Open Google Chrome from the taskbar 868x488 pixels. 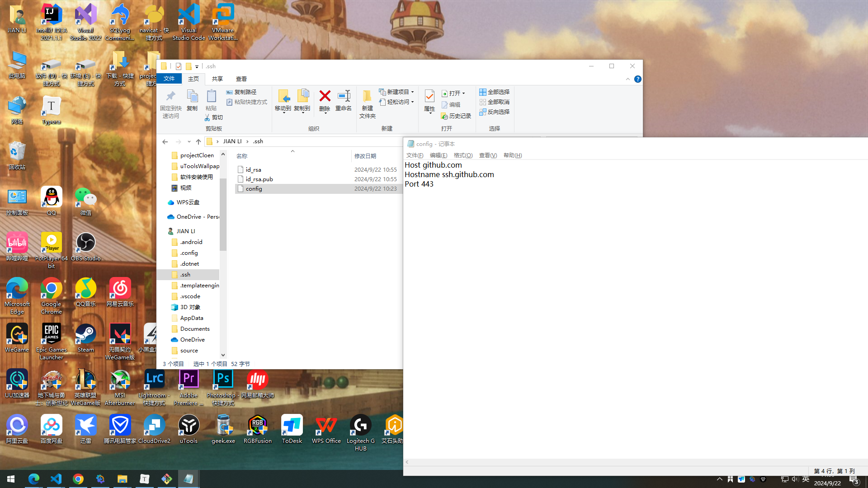[78, 479]
